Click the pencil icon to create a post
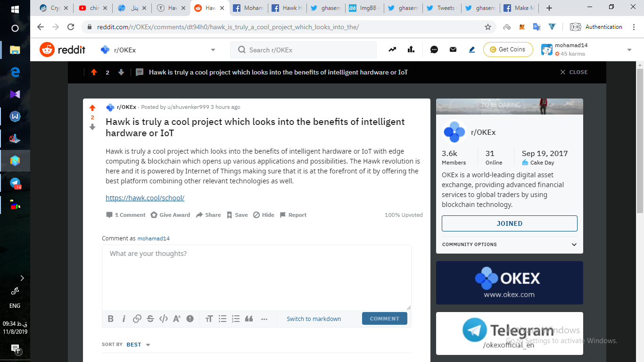644x362 pixels. [472, 49]
